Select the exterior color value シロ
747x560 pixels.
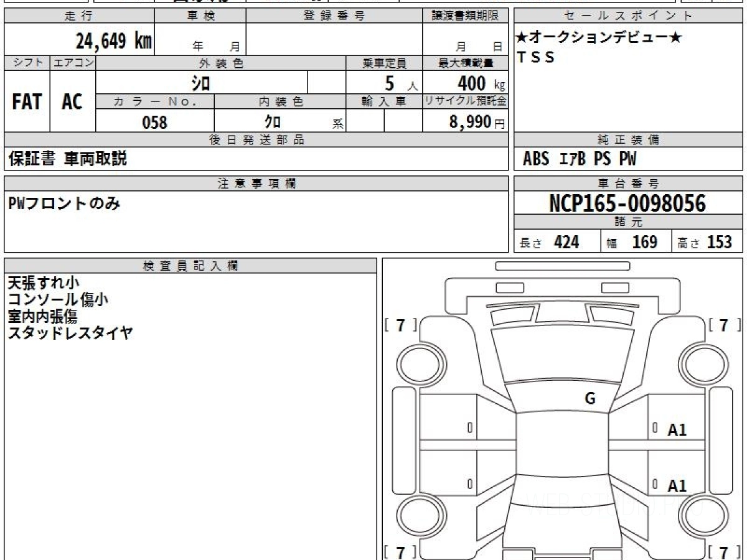200,83
